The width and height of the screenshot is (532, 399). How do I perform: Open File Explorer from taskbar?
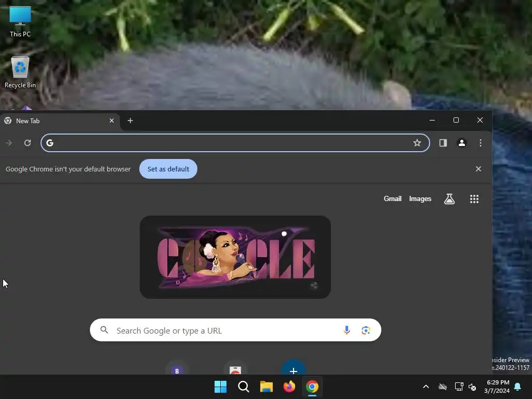tap(267, 387)
